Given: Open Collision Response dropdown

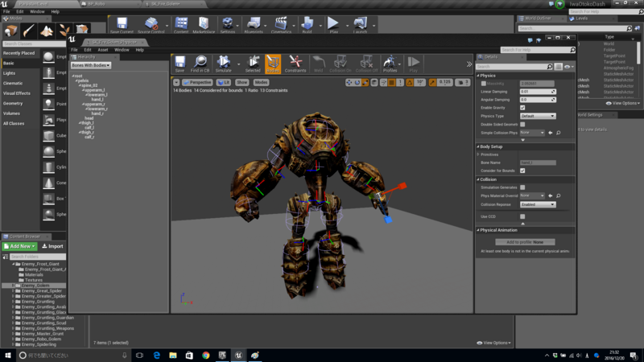Looking at the screenshot, I should click(x=538, y=204).
